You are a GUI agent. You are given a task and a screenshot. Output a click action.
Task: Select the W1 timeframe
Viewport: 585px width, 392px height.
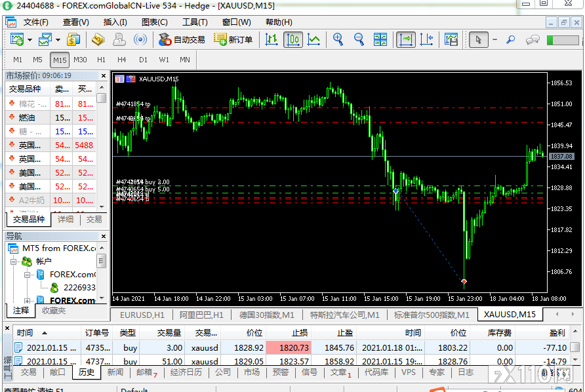coord(164,60)
